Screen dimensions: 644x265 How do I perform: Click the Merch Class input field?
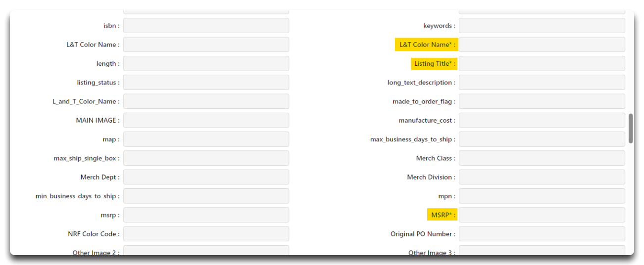point(542,158)
